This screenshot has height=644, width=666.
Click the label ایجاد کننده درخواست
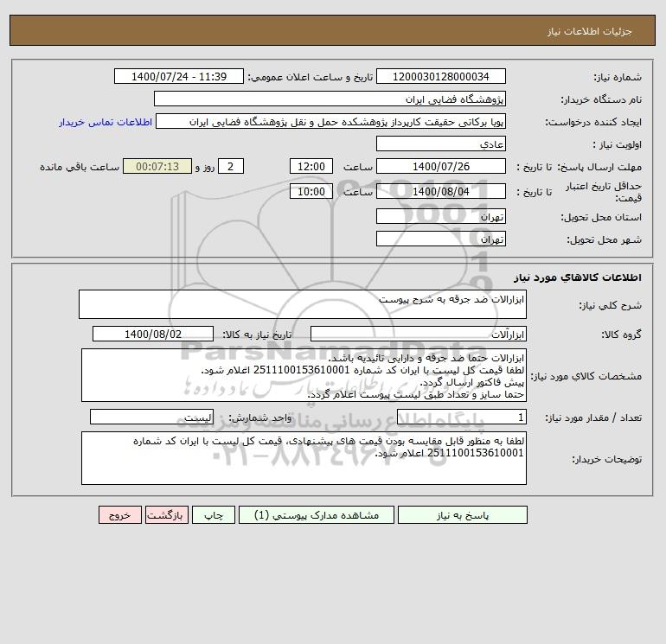click(x=593, y=122)
